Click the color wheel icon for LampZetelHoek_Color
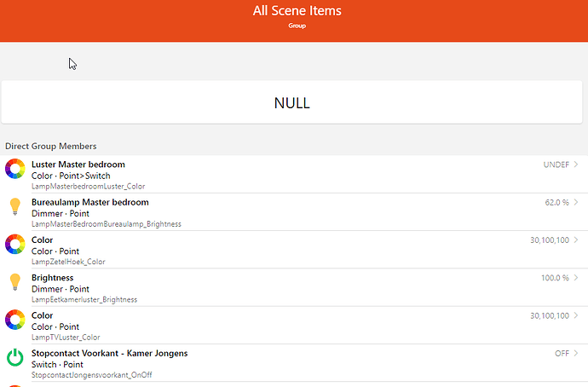 point(15,244)
